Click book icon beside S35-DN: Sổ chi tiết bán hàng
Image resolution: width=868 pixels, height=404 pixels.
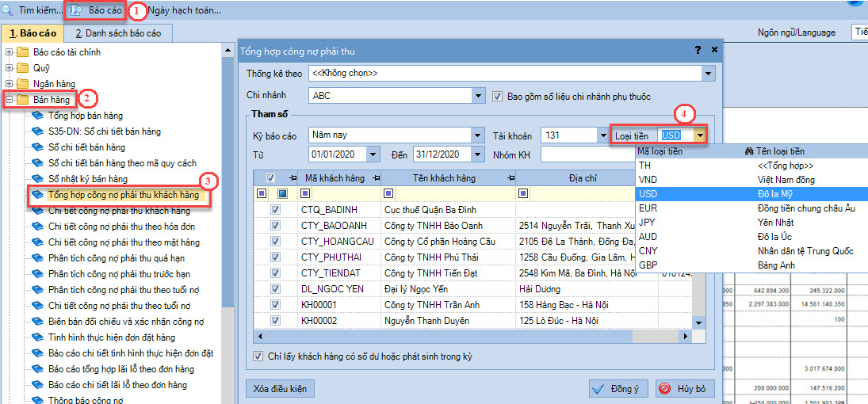pyautogui.click(x=37, y=131)
